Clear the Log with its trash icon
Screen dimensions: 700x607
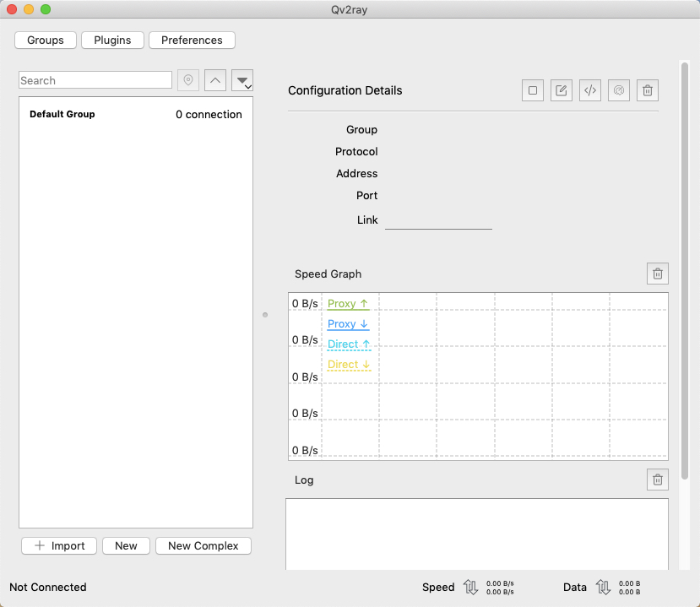pos(658,480)
